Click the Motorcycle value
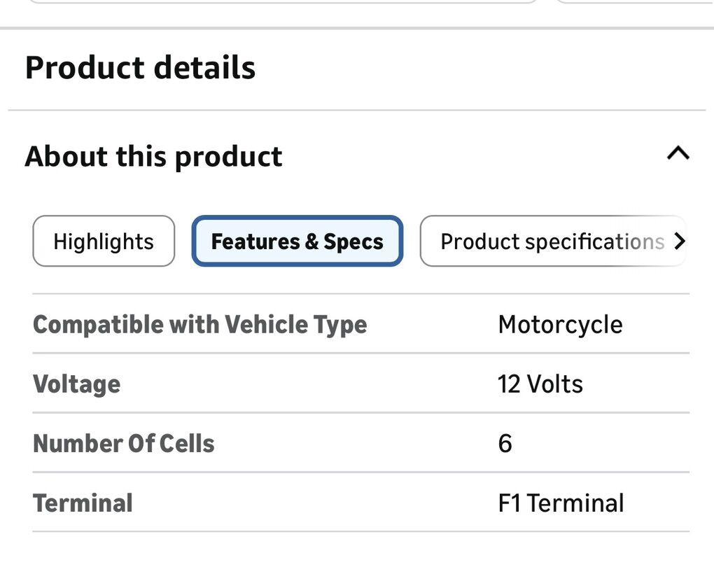 pyautogui.click(x=560, y=325)
